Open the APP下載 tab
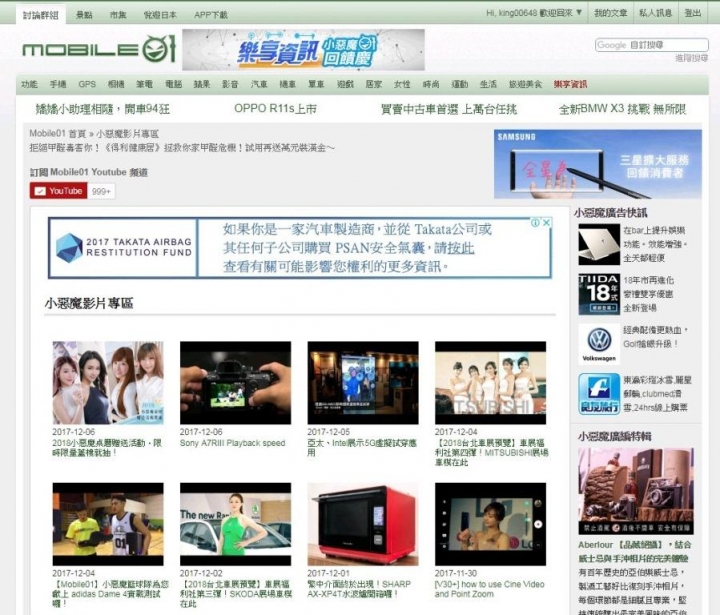 (211, 15)
